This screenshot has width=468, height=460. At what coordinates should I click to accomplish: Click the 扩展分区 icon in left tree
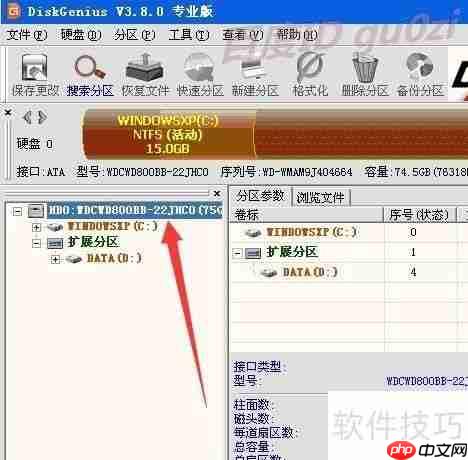click(55, 243)
